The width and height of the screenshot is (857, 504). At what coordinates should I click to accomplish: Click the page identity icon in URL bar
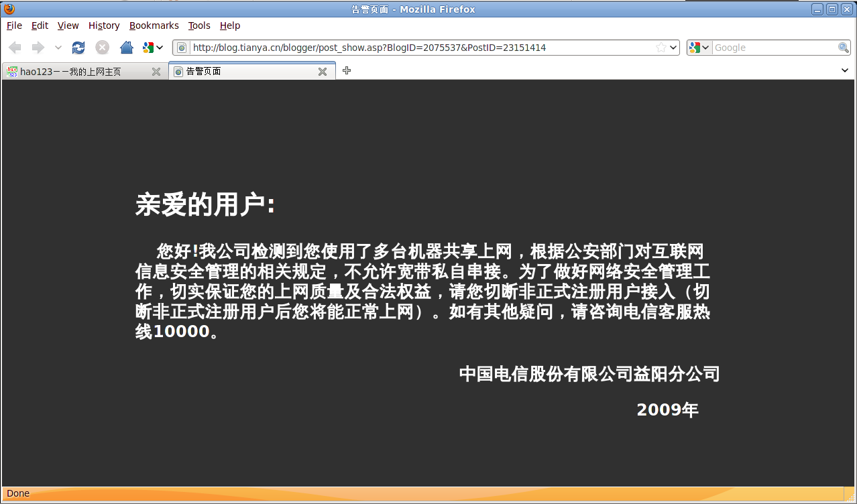[x=181, y=48]
